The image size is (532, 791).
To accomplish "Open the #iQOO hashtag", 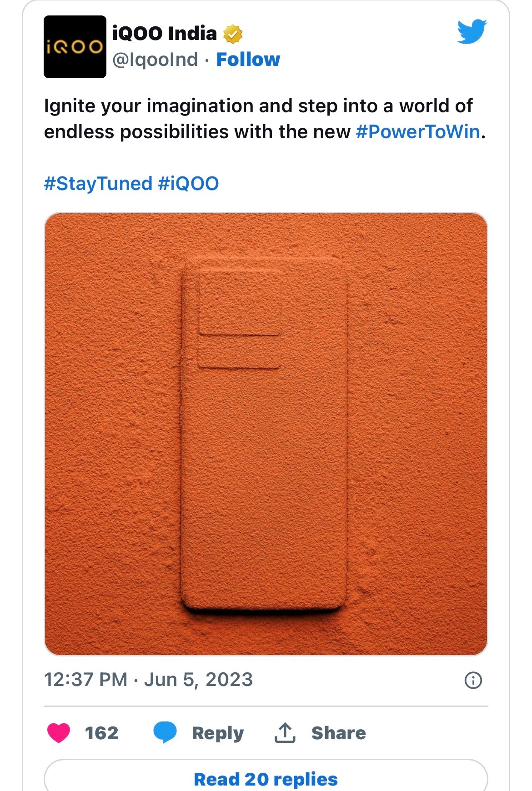I will 189,184.
